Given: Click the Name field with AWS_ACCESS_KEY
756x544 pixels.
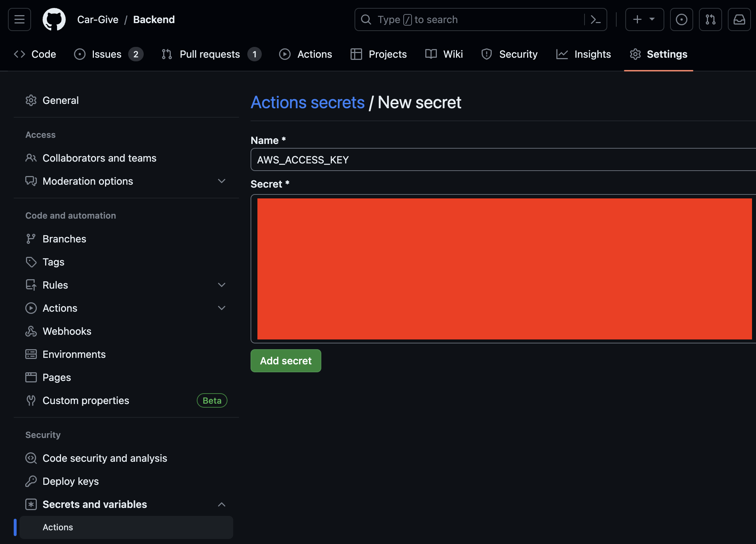Looking at the screenshot, I should [x=503, y=159].
